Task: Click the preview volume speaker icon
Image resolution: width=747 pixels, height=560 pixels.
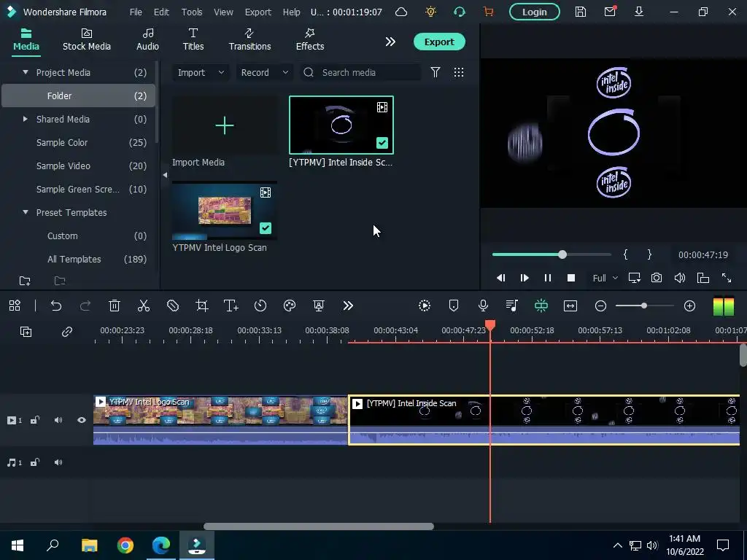Action: coord(680,278)
